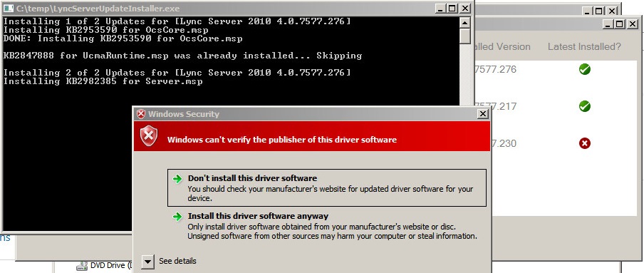The height and width of the screenshot is (273, 644).
Task: Click the C:\temp\LyncServerUpdateInstaller.exe window title
Action: pyautogui.click(x=98, y=9)
